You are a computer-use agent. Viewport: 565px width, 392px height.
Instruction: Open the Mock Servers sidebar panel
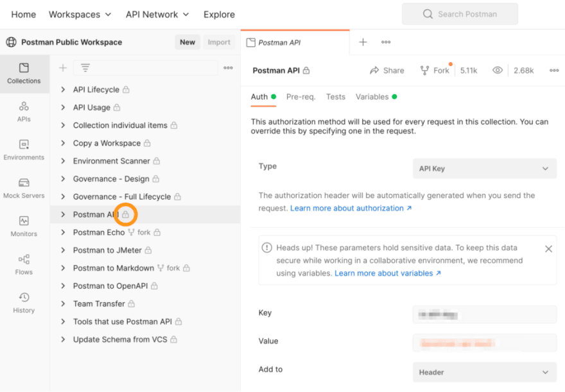(24, 188)
